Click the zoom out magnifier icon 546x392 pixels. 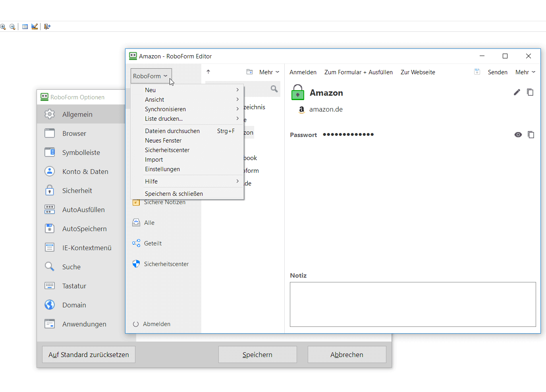tap(12, 27)
